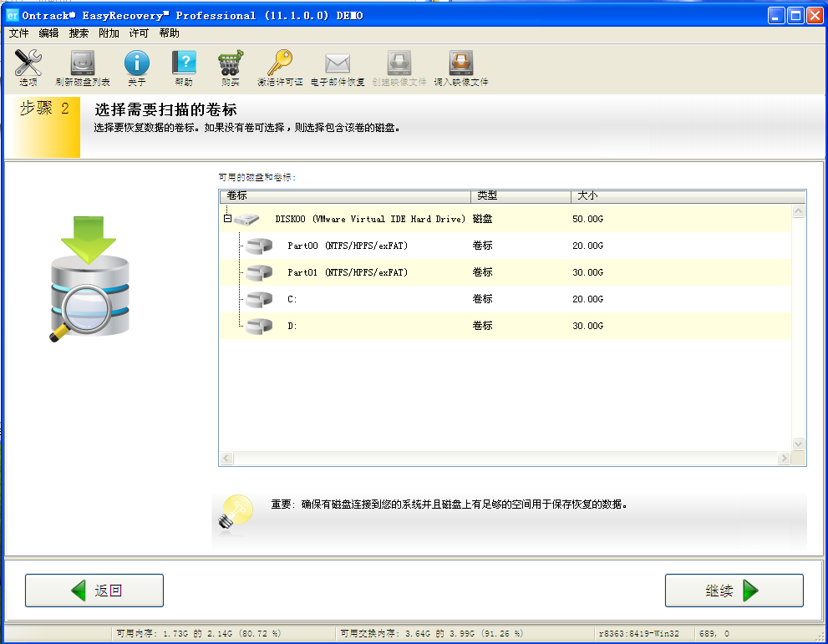Viewport: 828px width, 644px height.
Task: Click the vertical scrollbar up arrow
Action: click(799, 211)
